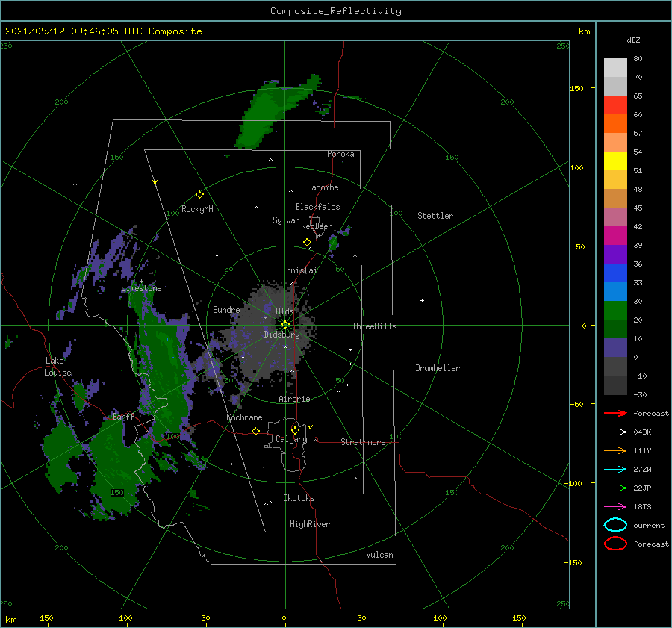Click the Cochrane town label
The width and height of the screenshot is (672, 628).
point(244,417)
